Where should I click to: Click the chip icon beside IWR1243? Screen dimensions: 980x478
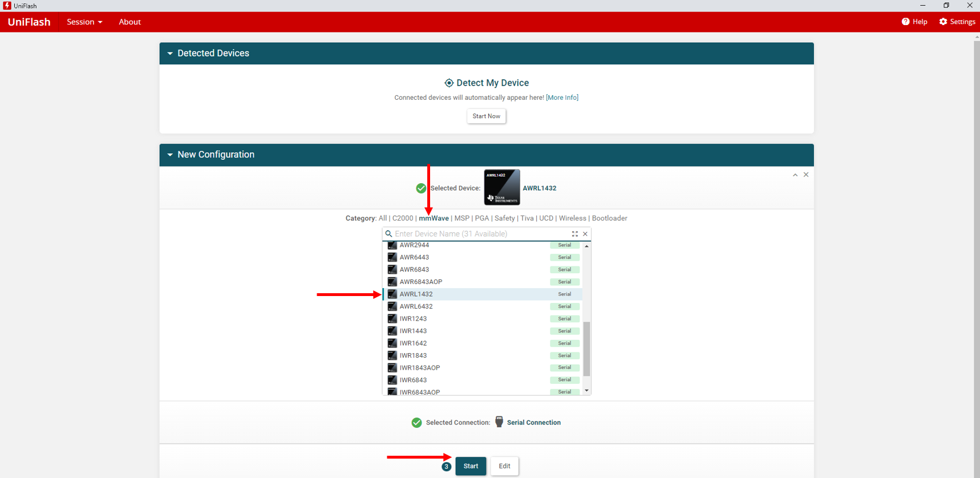click(392, 319)
